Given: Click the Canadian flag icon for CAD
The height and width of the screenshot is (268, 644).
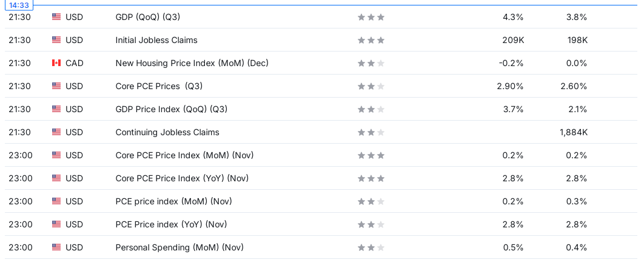Looking at the screenshot, I should [x=56, y=63].
